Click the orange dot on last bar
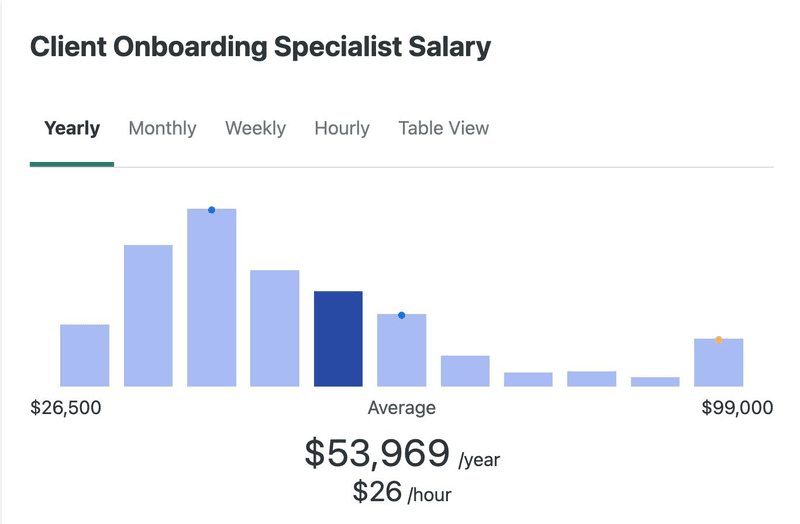The image size is (800, 524). (x=718, y=340)
